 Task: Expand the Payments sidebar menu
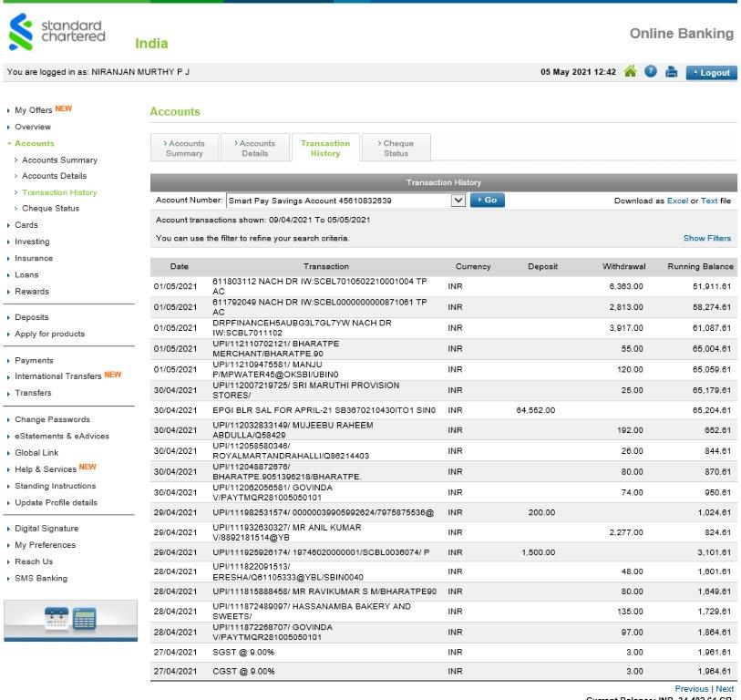pyautogui.click(x=34, y=360)
